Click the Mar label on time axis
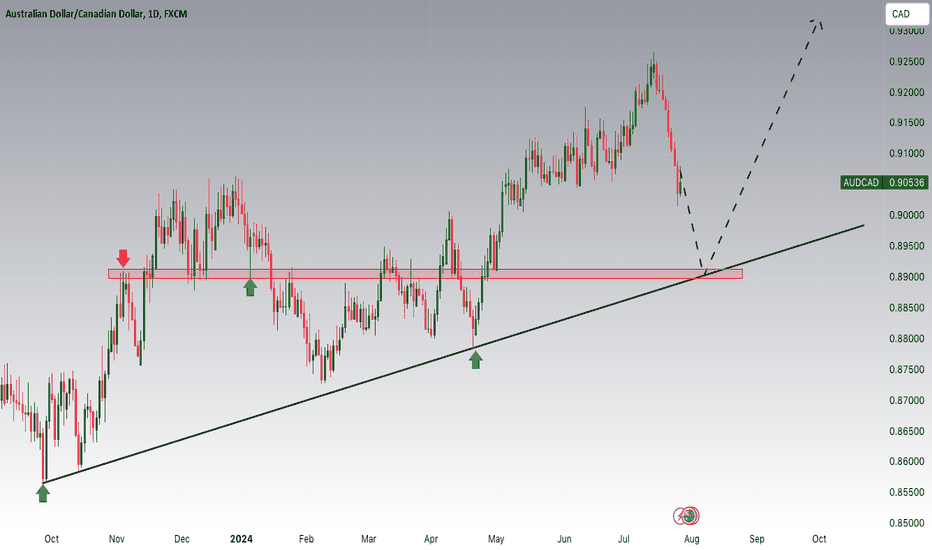This screenshot has height=550, width=932. coord(369,539)
